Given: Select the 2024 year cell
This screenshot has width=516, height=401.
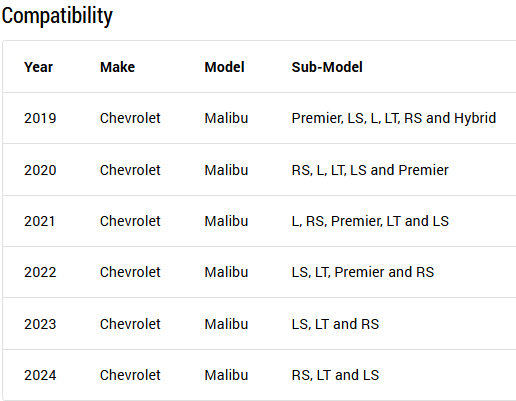Looking at the screenshot, I should [40, 375].
